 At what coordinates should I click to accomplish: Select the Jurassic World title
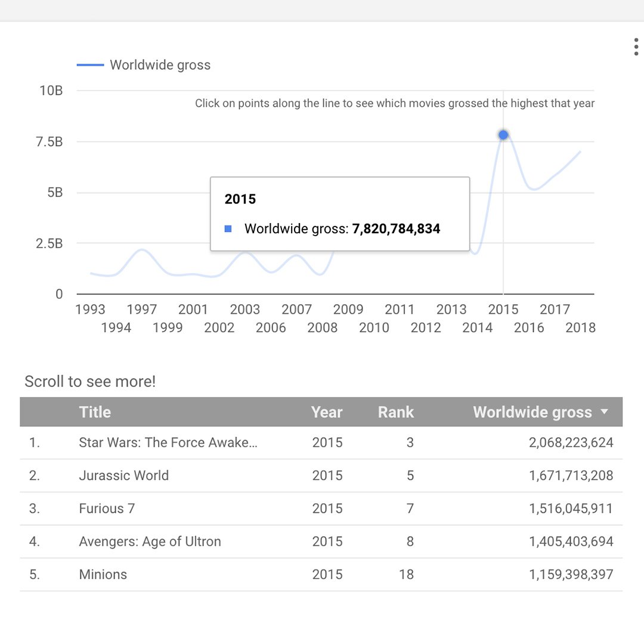click(x=123, y=475)
